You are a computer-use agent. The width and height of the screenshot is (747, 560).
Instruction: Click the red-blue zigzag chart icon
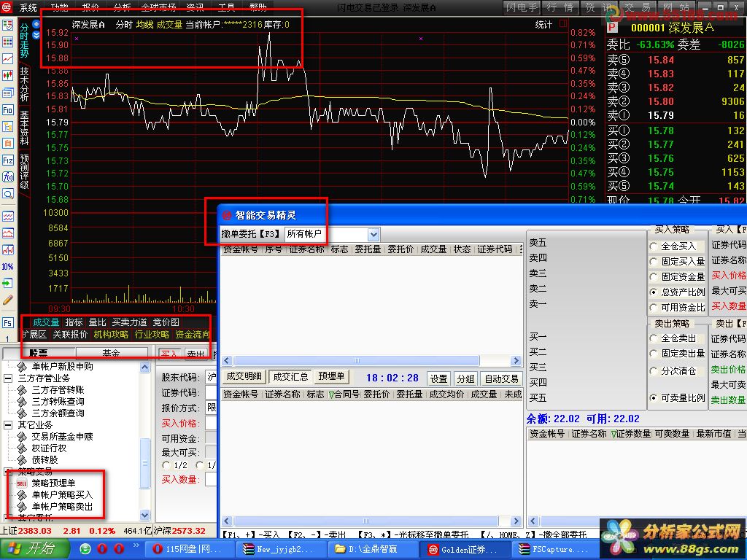pos(7,250)
